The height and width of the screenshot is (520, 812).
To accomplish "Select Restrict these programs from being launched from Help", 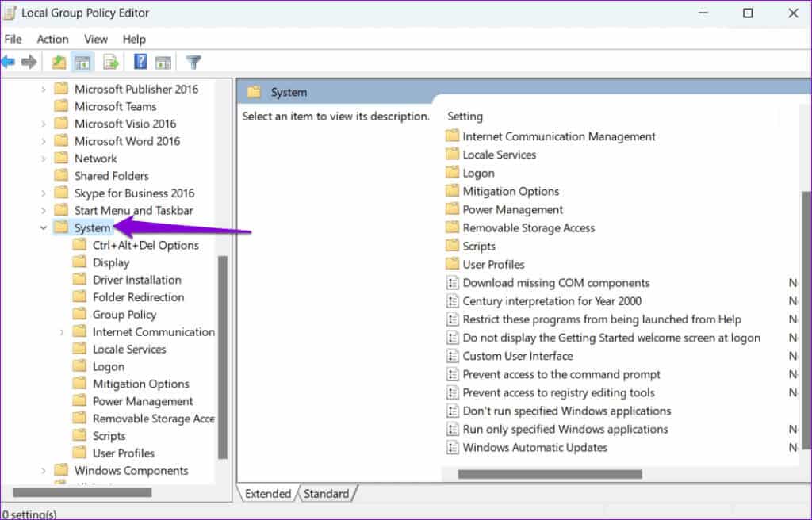I will pyautogui.click(x=602, y=319).
